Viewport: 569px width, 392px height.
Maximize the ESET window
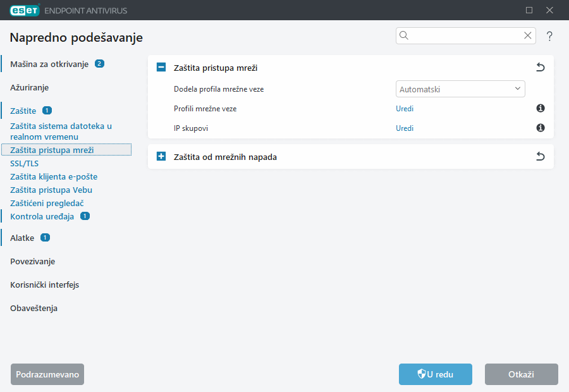pos(529,10)
